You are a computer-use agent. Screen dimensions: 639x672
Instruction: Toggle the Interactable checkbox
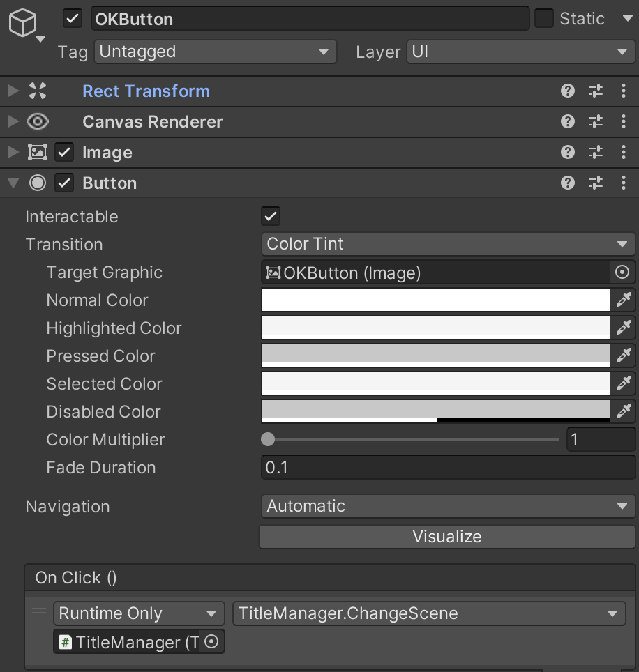point(271,216)
